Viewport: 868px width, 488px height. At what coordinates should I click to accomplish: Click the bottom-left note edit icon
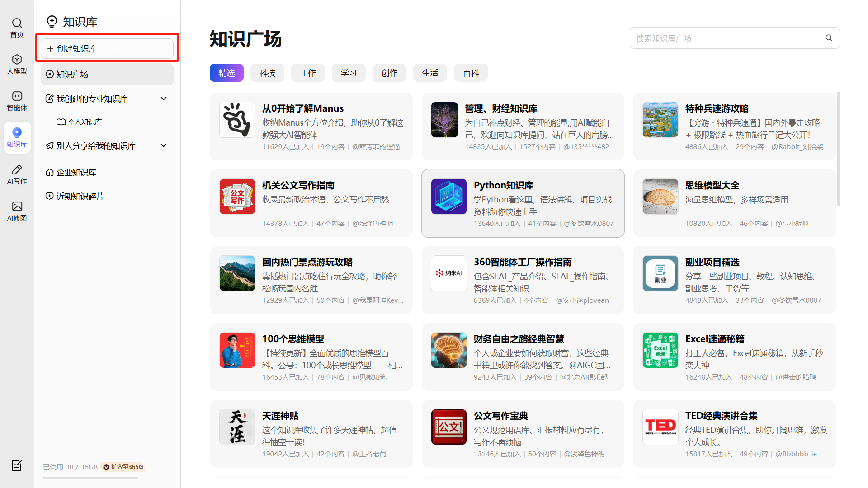(17, 465)
